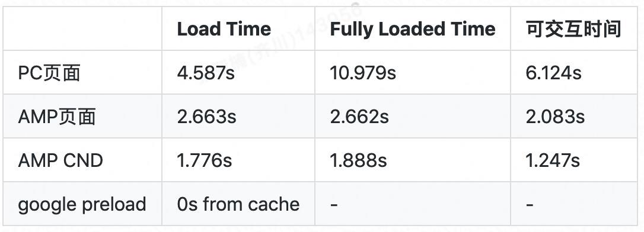Select the dash under Fully Loaded Time
The height and width of the screenshot is (232, 644).
334,204
